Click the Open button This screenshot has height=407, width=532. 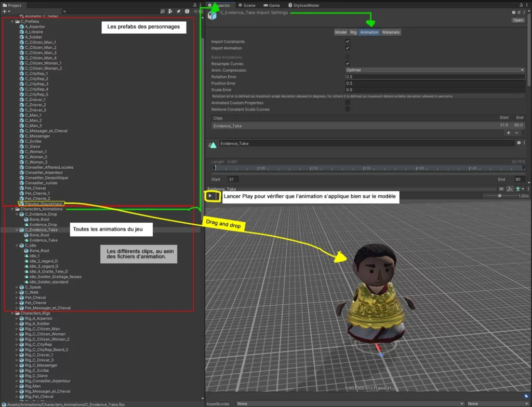tap(518, 20)
